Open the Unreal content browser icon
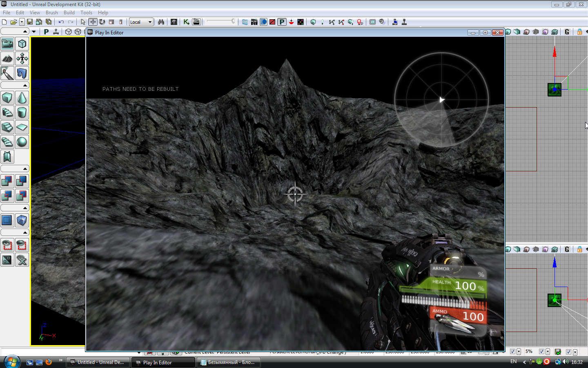The height and width of the screenshot is (368, 588). pos(174,22)
